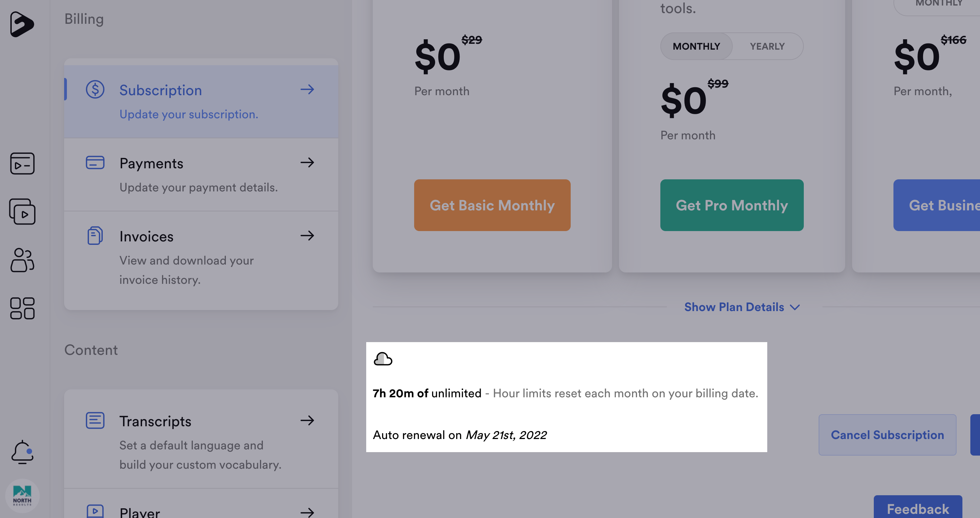Switch the Pro plan to YEARLY billing
Viewport: 980px width, 518px height.
click(x=767, y=47)
